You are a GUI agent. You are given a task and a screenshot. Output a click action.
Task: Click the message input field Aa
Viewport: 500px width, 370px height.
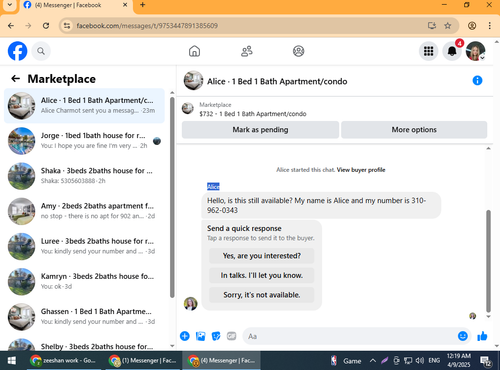click(350, 336)
